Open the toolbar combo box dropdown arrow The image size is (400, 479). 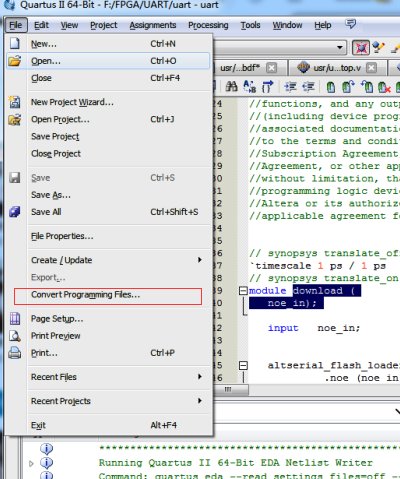(339, 47)
